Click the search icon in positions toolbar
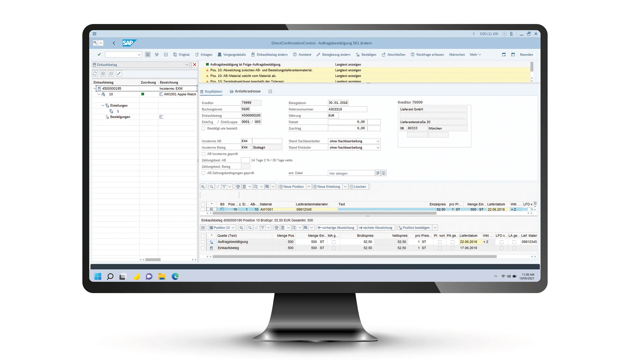 [x=211, y=186]
